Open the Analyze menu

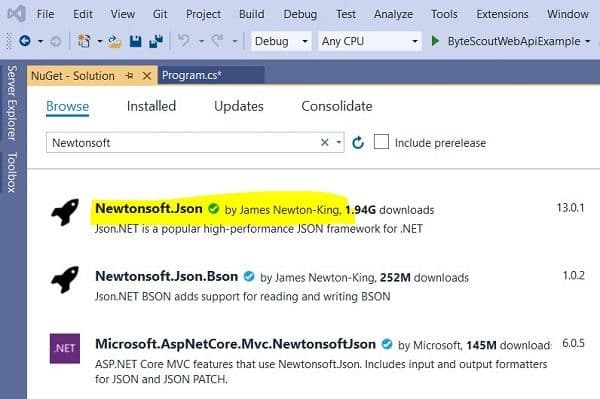click(x=393, y=14)
